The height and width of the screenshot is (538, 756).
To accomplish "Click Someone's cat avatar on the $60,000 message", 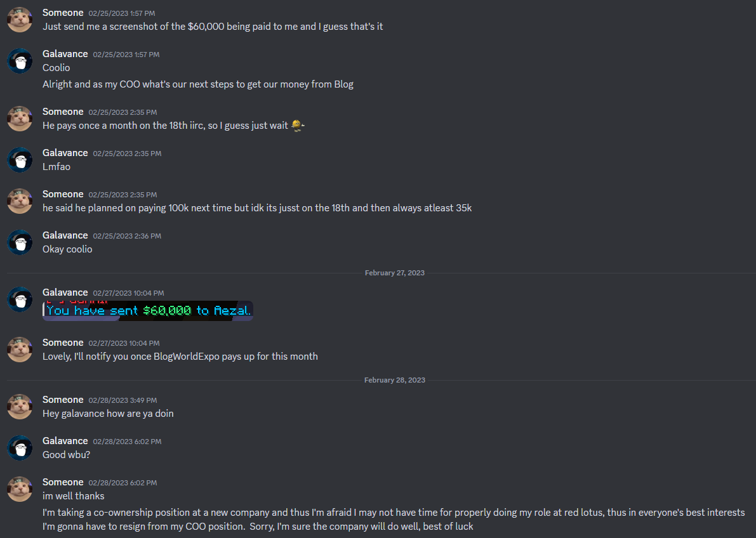I will [x=20, y=20].
